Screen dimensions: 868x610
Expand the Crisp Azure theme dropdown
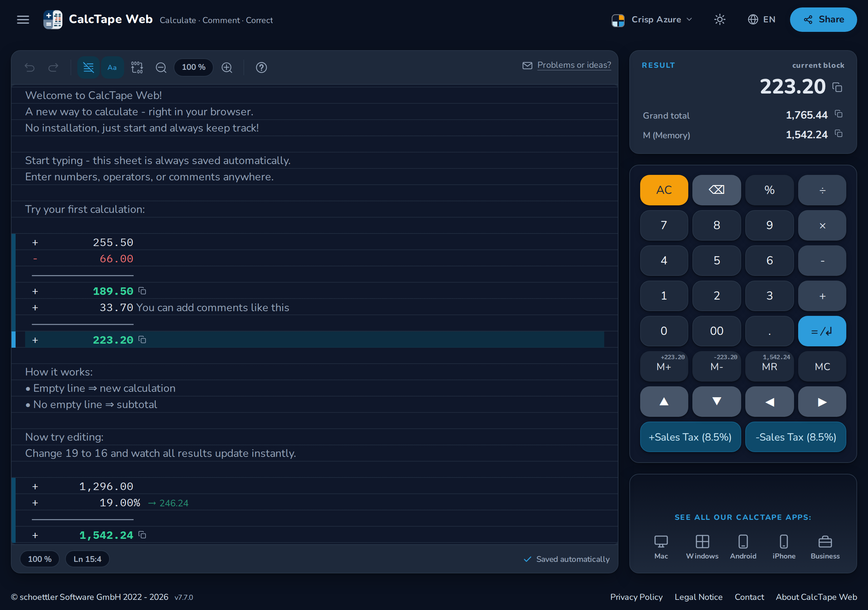click(x=652, y=20)
